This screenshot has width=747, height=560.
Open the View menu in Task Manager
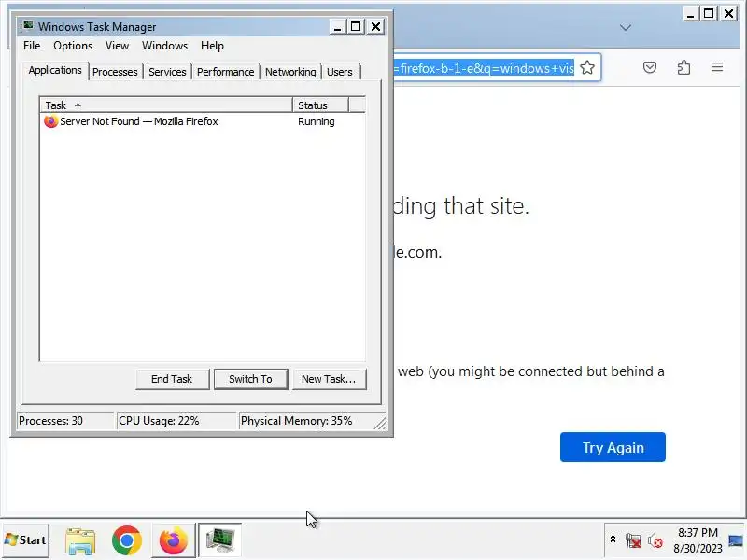(x=118, y=46)
